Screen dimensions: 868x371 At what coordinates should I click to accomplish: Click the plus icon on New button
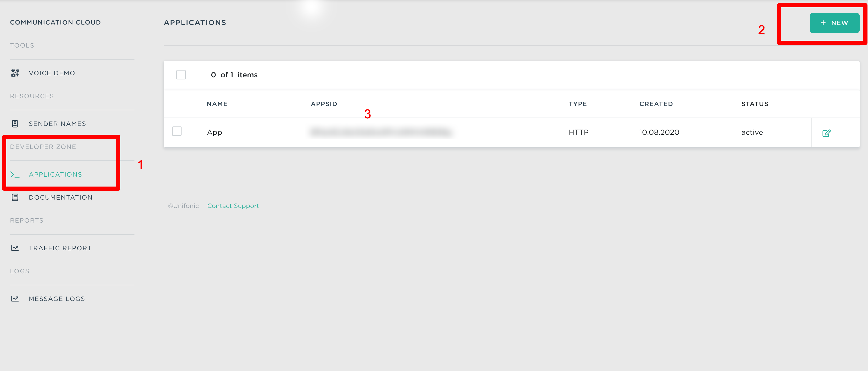823,23
